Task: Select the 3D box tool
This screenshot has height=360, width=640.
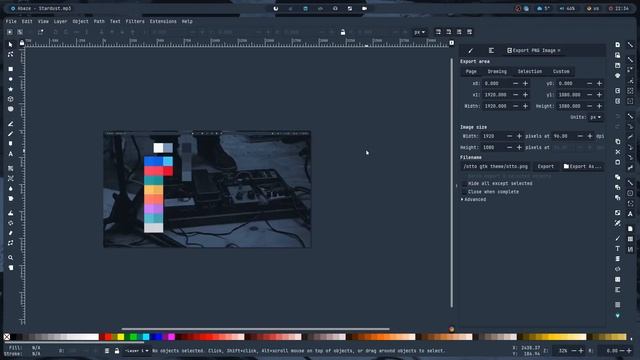Action: (x=11, y=99)
